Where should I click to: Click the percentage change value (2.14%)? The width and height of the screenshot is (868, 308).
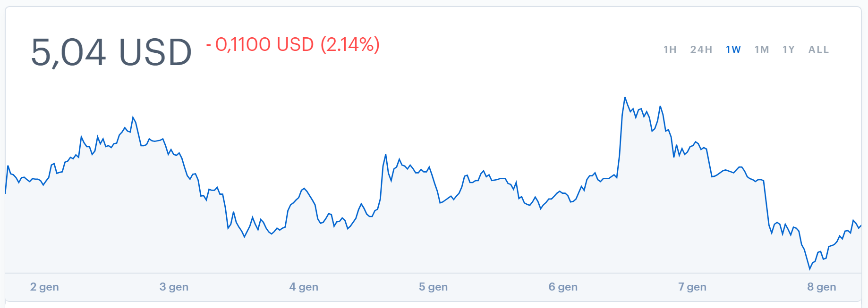tap(350, 45)
